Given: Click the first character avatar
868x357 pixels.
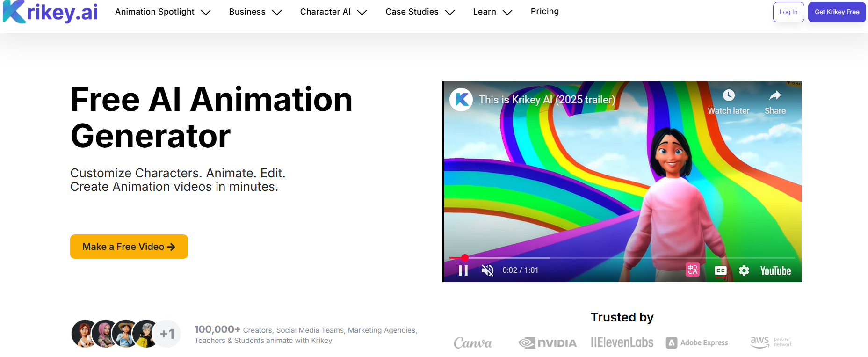Looking at the screenshot, I should click(85, 334).
